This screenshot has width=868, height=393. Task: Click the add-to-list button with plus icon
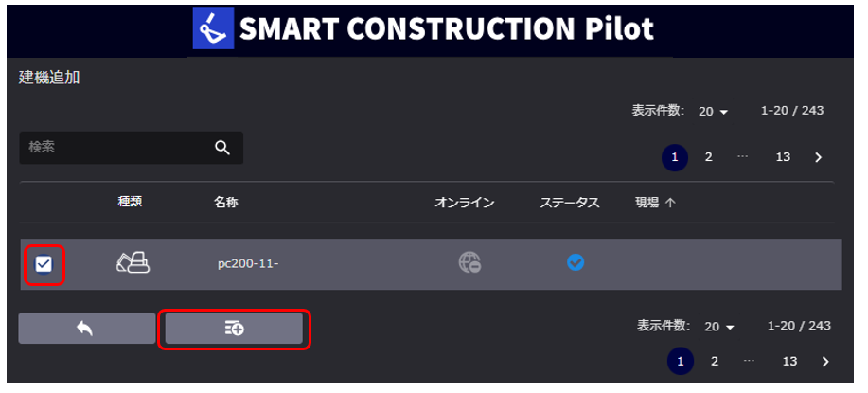[234, 329]
